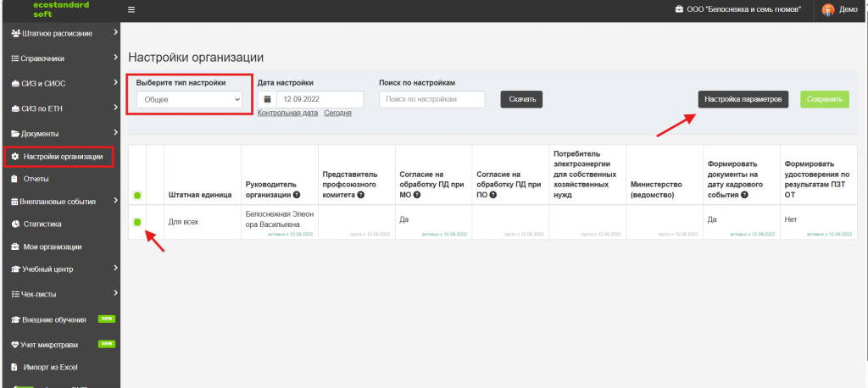Click the Да cell under Согласие на обработку ПД при МО

[x=433, y=222]
